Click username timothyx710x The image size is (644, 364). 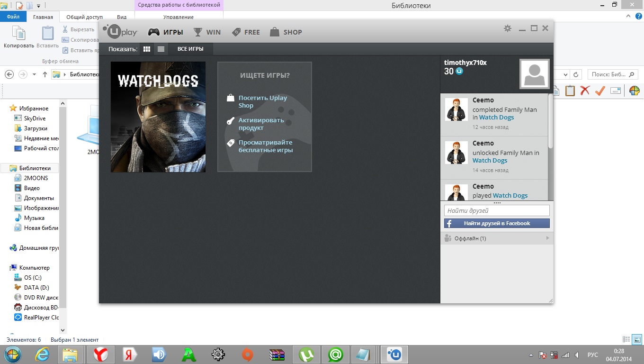(465, 63)
